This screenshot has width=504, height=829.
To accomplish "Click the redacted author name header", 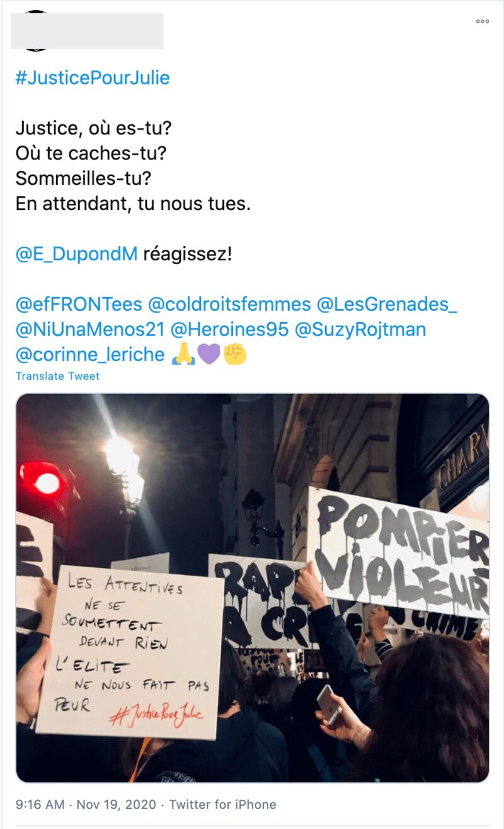I will [88, 31].
